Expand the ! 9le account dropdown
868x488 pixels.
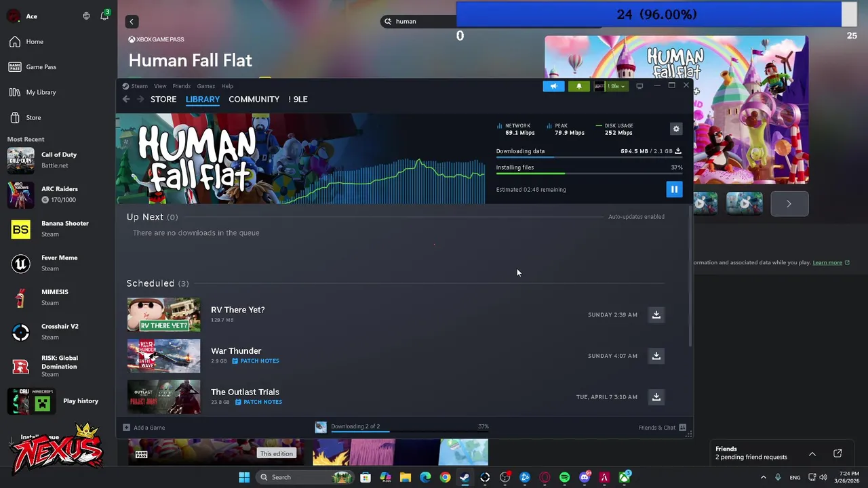point(610,86)
